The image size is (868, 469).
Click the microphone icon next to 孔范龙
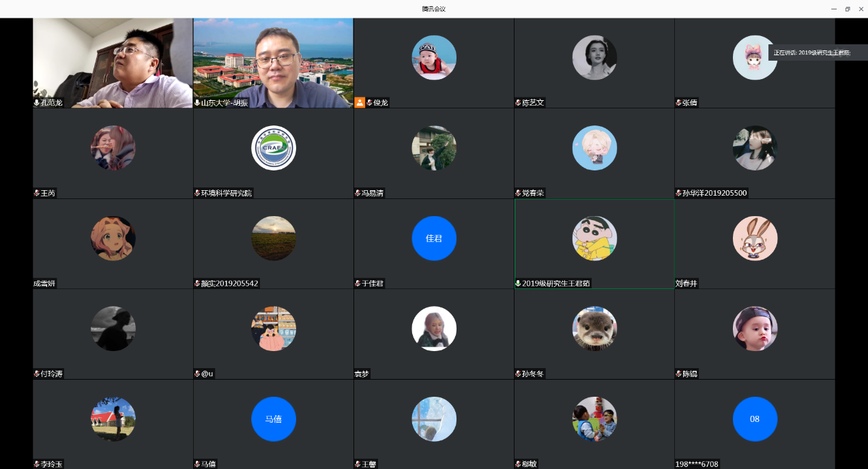click(37, 103)
